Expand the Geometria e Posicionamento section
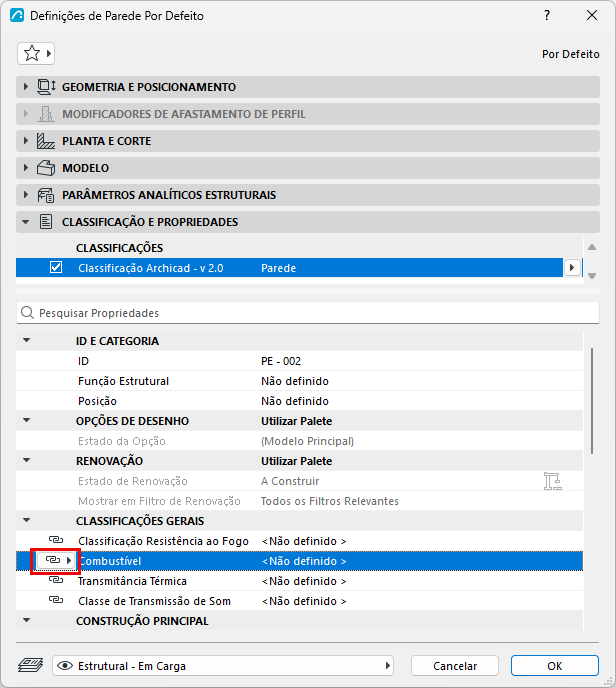 tap(25, 87)
